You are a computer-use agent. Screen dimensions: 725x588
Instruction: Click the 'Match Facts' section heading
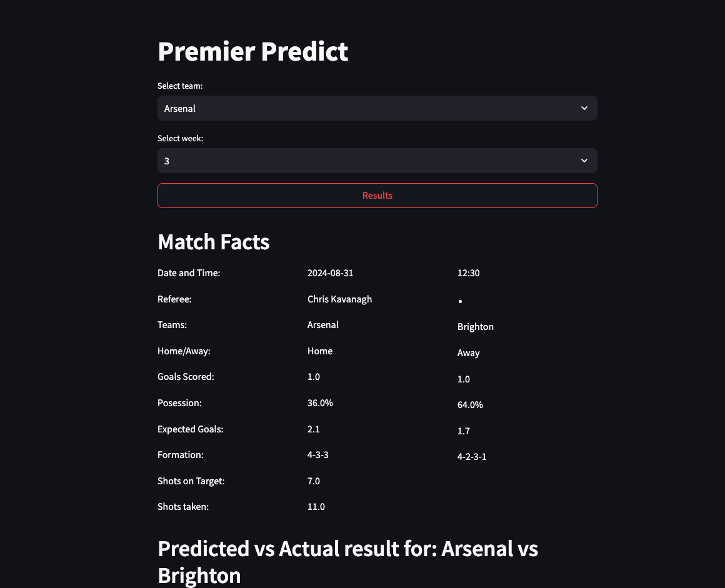point(213,242)
